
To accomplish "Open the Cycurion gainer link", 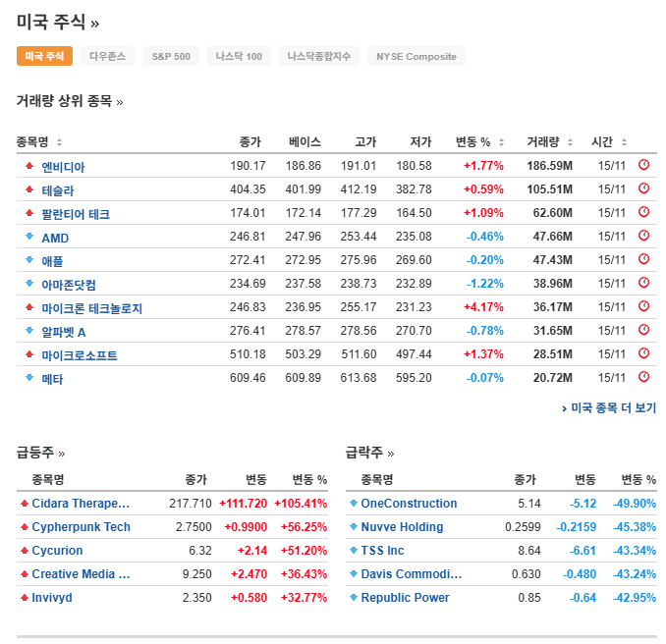I will (57, 550).
